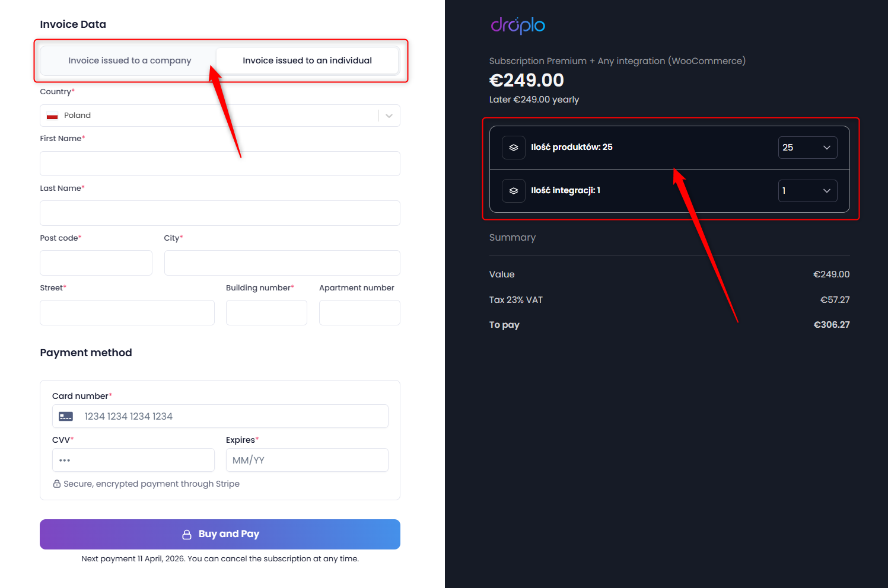Screen dimensions: 888x588
Task: Click the CVV input field
Action: point(133,460)
